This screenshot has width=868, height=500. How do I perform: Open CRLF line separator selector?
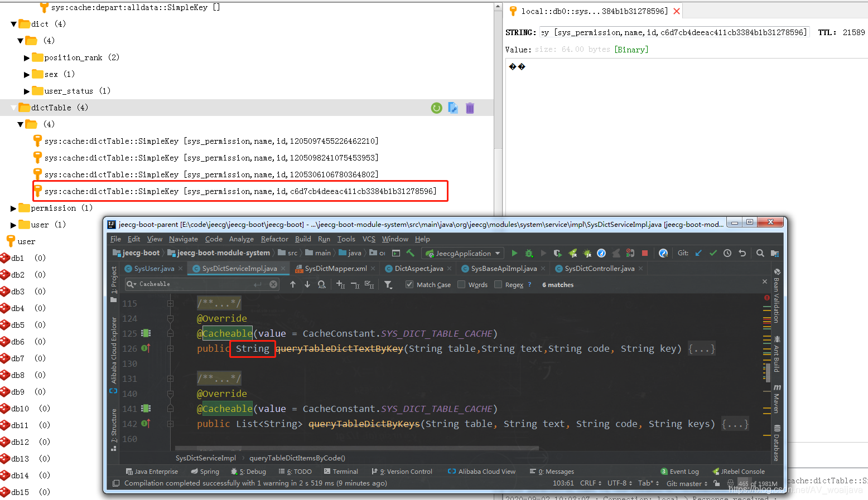click(x=591, y=483)
